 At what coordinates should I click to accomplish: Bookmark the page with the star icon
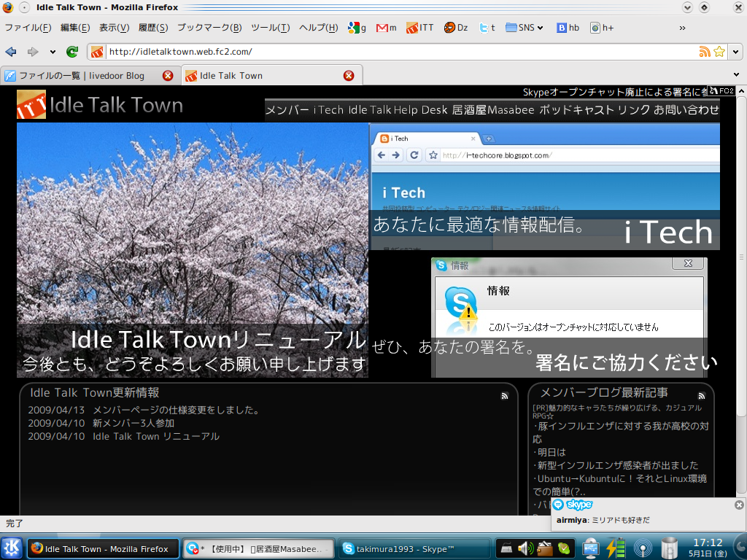719,52
